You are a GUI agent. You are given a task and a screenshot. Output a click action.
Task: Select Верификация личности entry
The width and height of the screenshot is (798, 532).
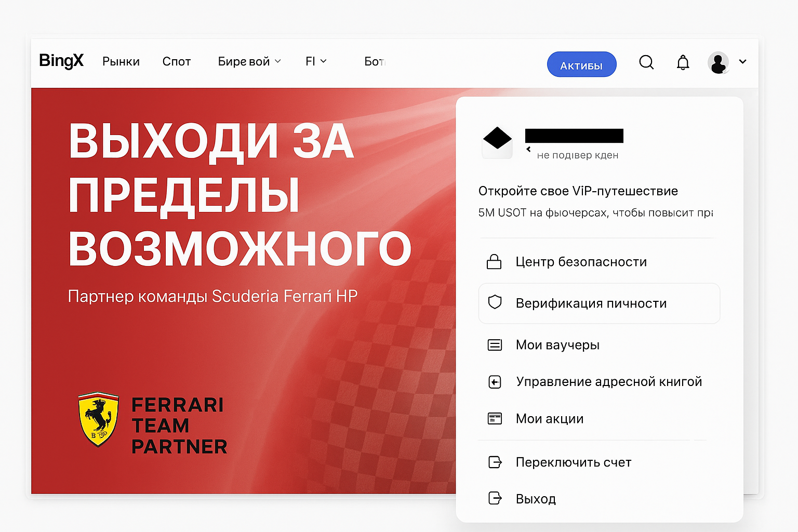(x=599, y=303)
